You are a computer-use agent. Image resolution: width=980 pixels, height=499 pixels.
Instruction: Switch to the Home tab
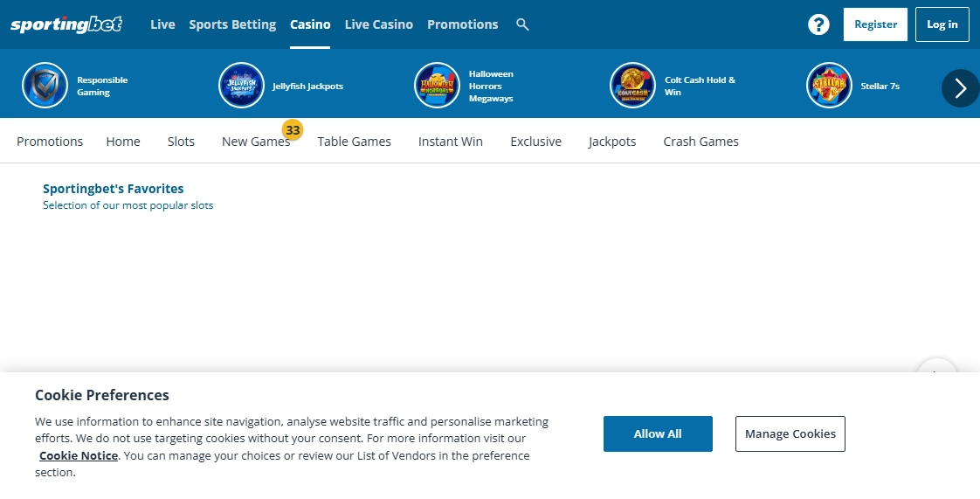pos(123,142)
